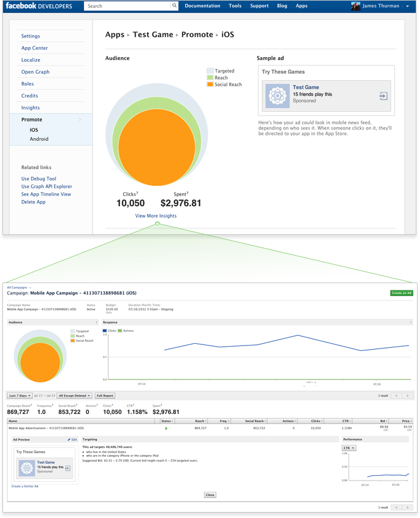The image size is (420, 518).
Task: Click the Close button in campaign details
Action: tap(210, 495)
